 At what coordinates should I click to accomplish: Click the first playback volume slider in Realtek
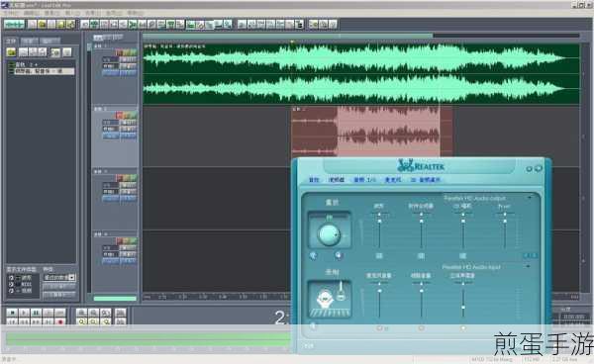coord(379,229)
